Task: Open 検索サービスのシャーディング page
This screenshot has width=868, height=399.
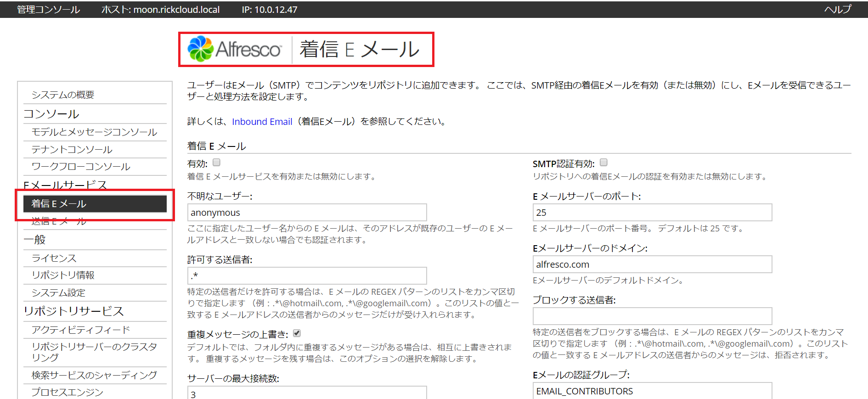Action: coord(95,375)
